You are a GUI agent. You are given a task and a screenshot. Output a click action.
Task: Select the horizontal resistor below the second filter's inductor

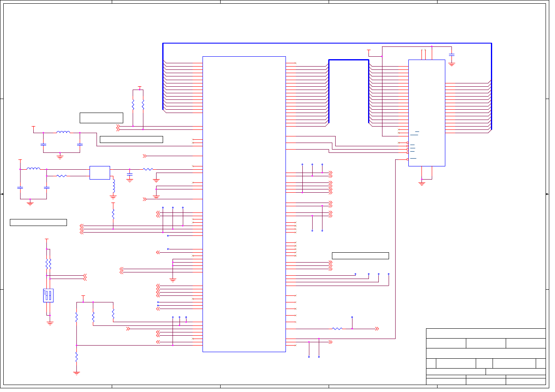click(62, 176)
